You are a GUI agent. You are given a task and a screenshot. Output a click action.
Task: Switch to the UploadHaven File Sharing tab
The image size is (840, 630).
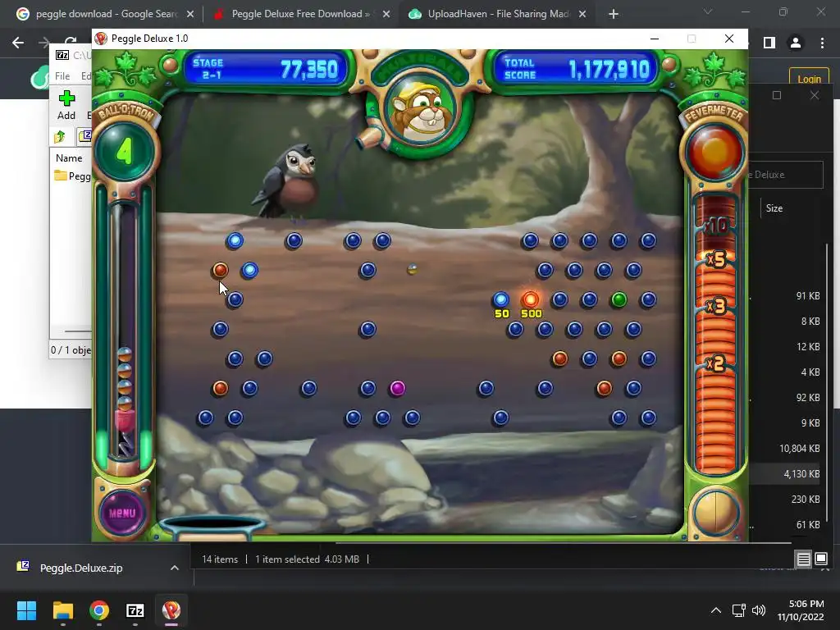[x=498, y=14]
